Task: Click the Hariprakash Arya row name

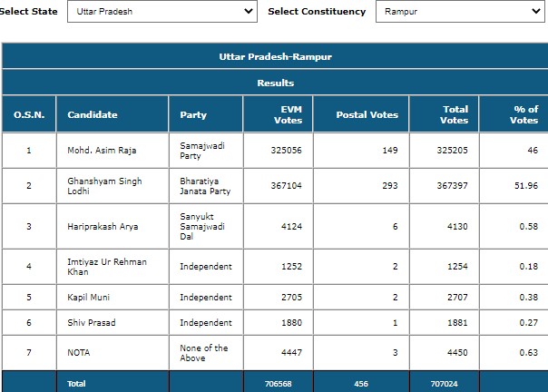Action: (x=103, y=227)
